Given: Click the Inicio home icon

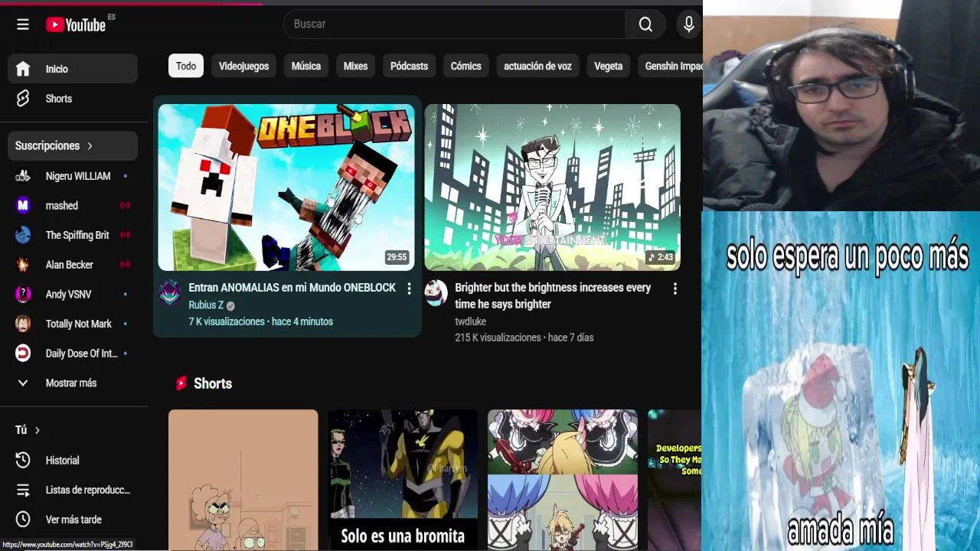Looking at the screenshot, I should [23, 69].
